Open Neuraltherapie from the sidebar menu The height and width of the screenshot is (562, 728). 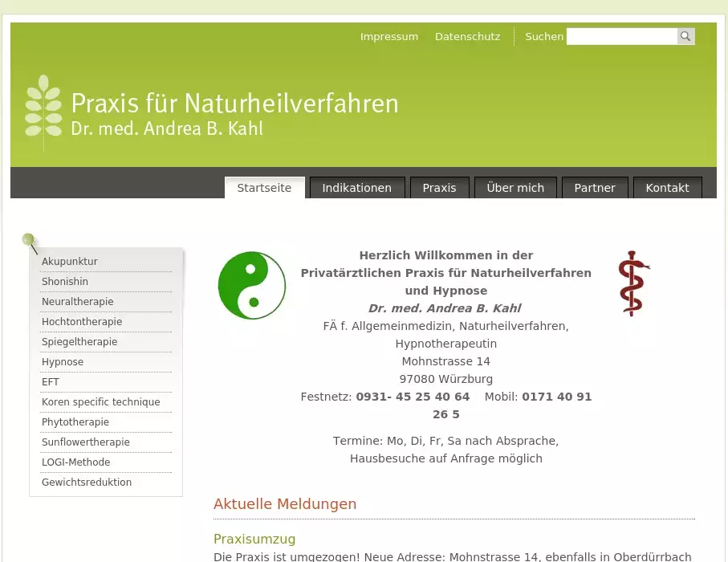point(78,302)
